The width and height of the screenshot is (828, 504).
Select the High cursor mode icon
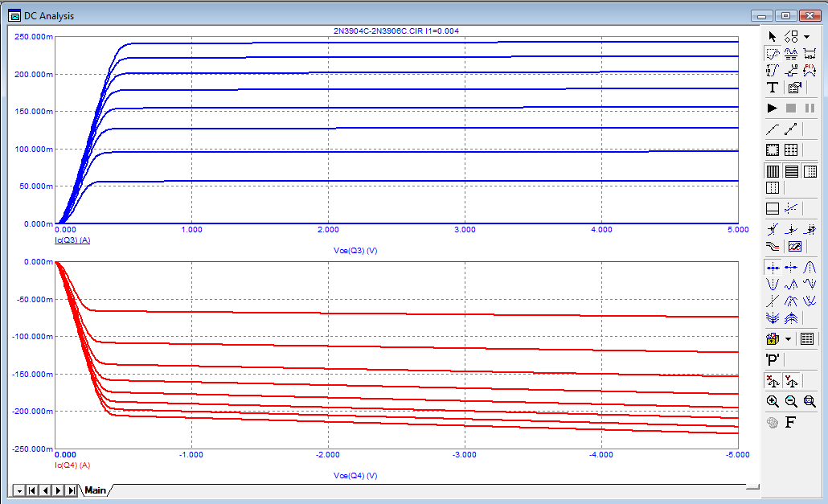pos(791,285)
